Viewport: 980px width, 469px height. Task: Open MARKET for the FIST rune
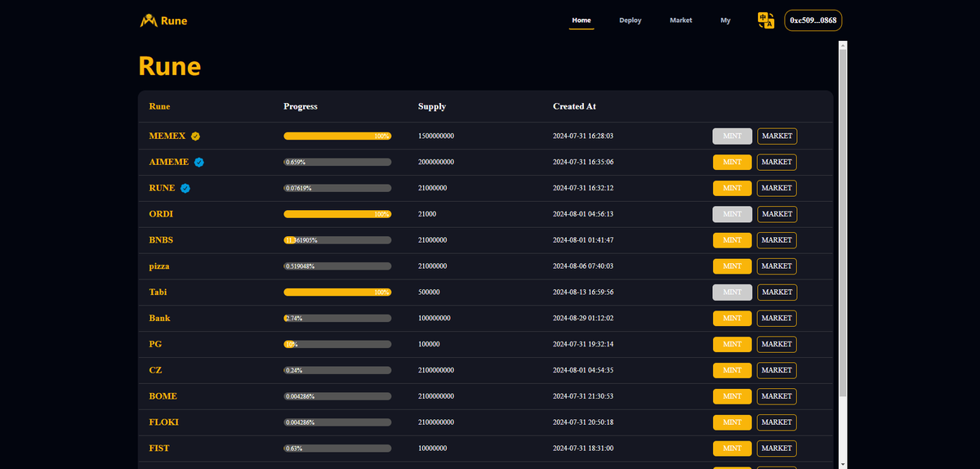(777, 449)
